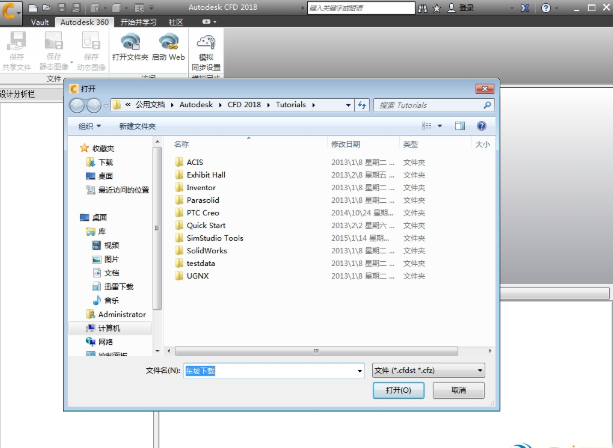The width and height of the screenshot is (613, 448).
Task: Expand the recent locations arrow by navigation buttons
Action: [x=106, y=105]
